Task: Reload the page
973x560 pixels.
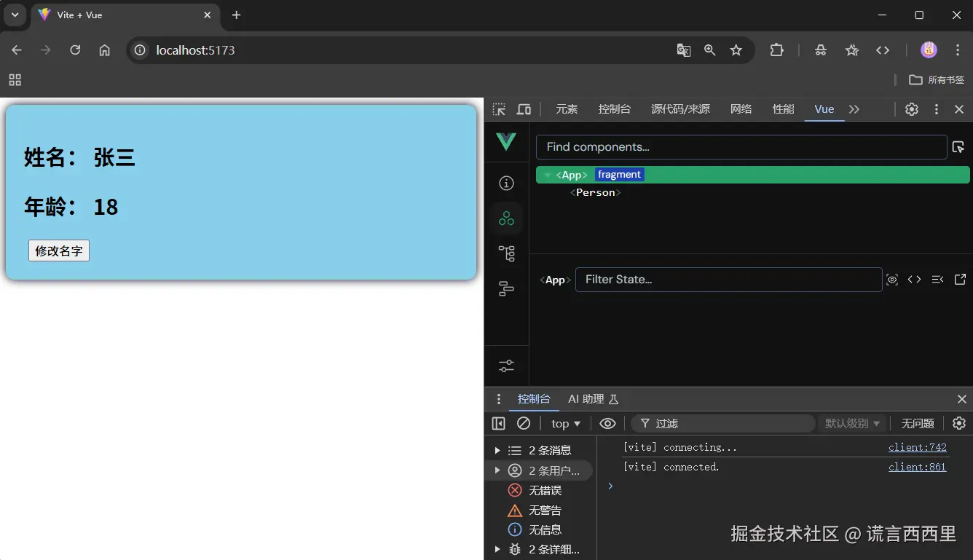Action: tap(75, 50)
